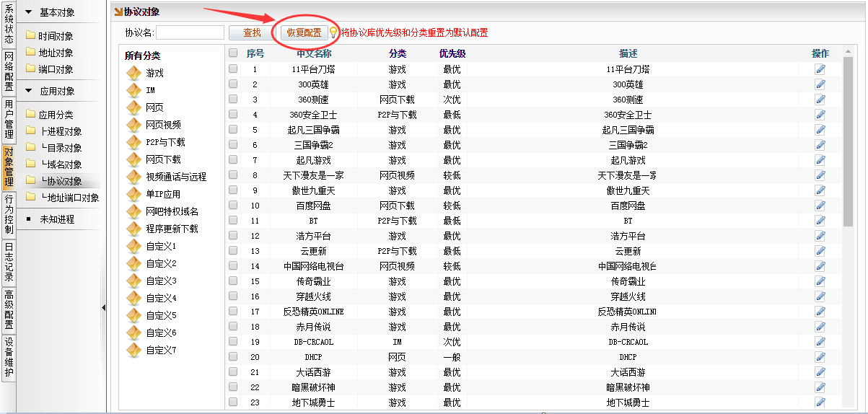Check the box for 11平台刀塔 row
Screen dimensions: 868x414
coord(233,69)
